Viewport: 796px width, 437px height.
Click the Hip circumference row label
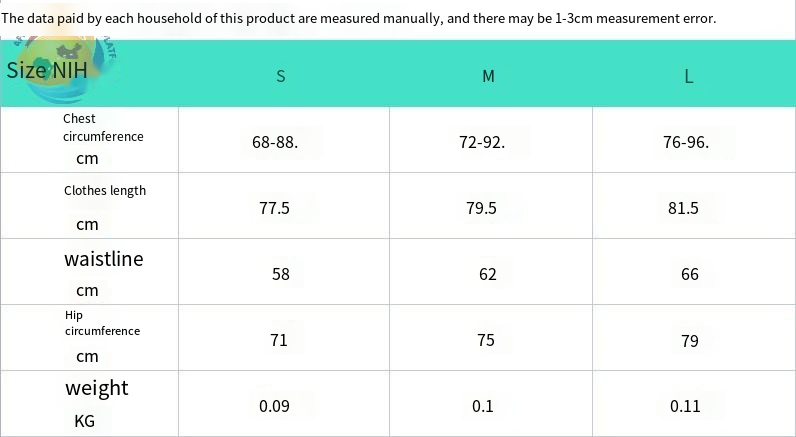pos(102,337)
